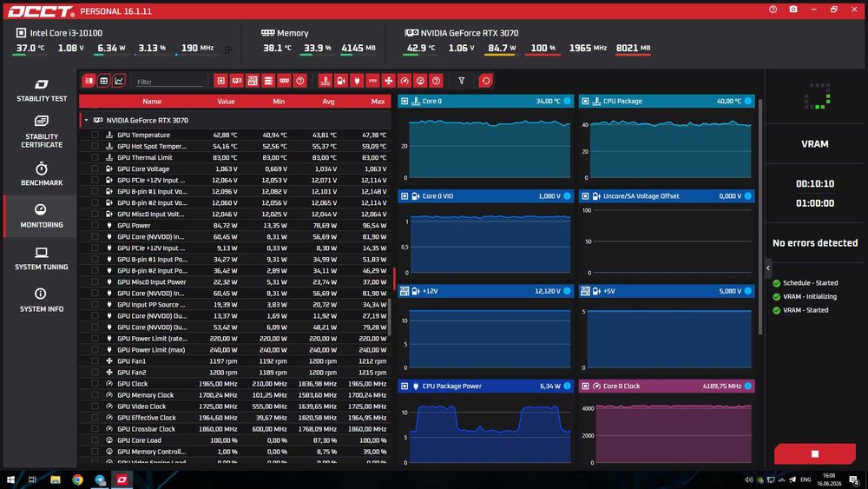The width and height of the screenshot is (868, 489).
Task: Toggle voltage sensor type filter icon
Action: [x=341, y=81]
